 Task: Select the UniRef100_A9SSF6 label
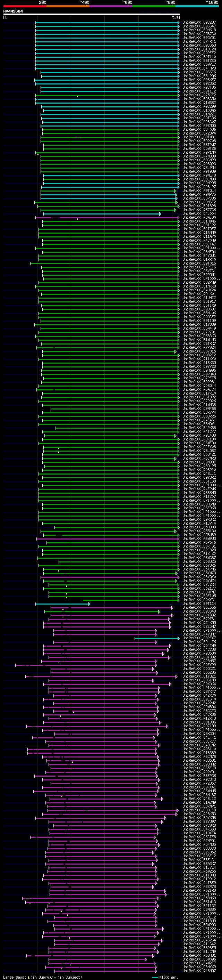[199, 72]
